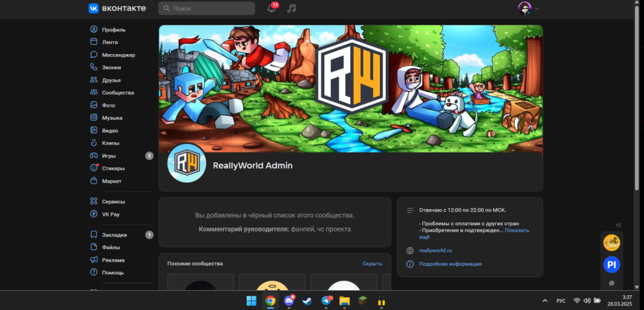The image size is (644, 310).
Task: Click the Поиск search field
Action: tap(207, 8)
